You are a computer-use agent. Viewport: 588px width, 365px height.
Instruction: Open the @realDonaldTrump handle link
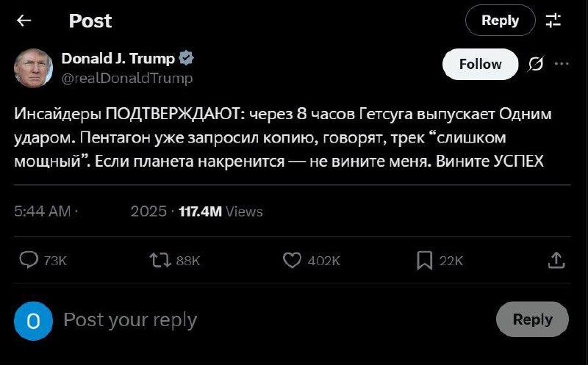coord(126,79)
